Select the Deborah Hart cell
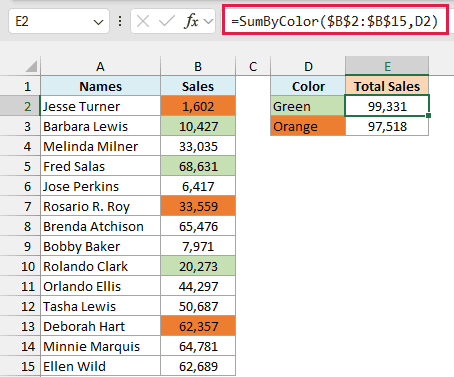This screenshot has height=377, width=454. pyautogui.click(x=100, y=326)
